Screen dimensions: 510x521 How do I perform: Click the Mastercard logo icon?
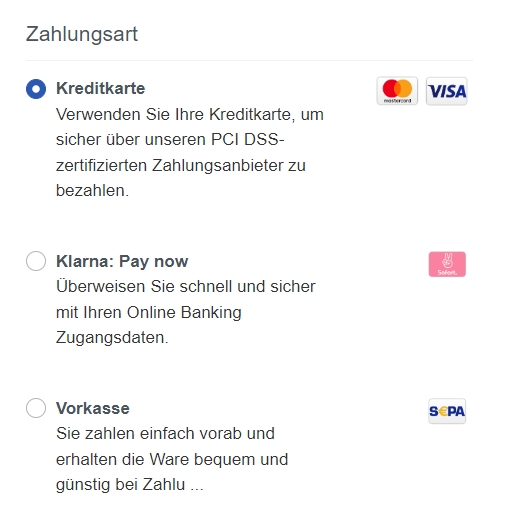pos(397,91)
